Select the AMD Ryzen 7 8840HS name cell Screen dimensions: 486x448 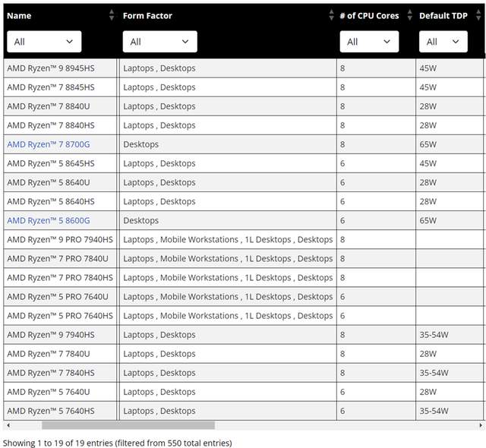(x=60, y=125)
